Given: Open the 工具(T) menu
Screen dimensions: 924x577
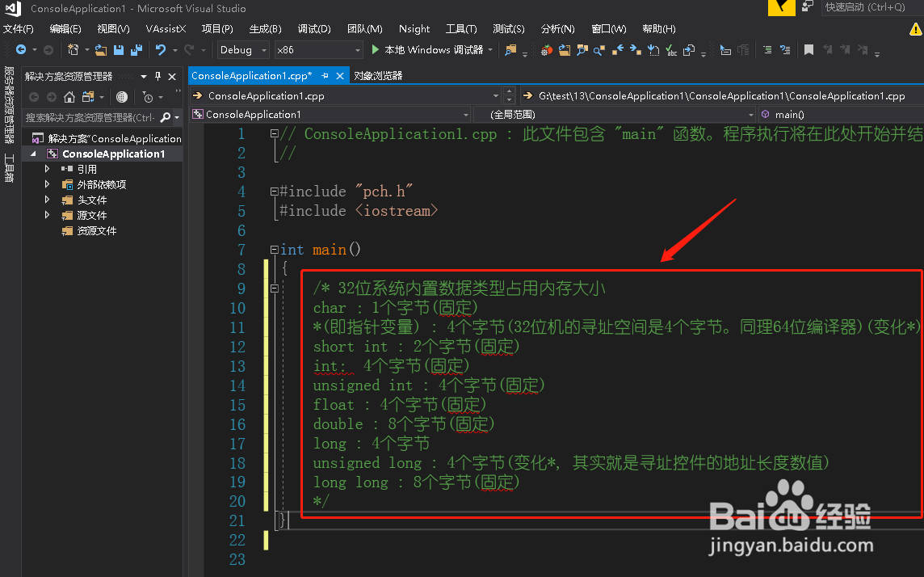Looking at the screenshot, I should coord(461,29).
